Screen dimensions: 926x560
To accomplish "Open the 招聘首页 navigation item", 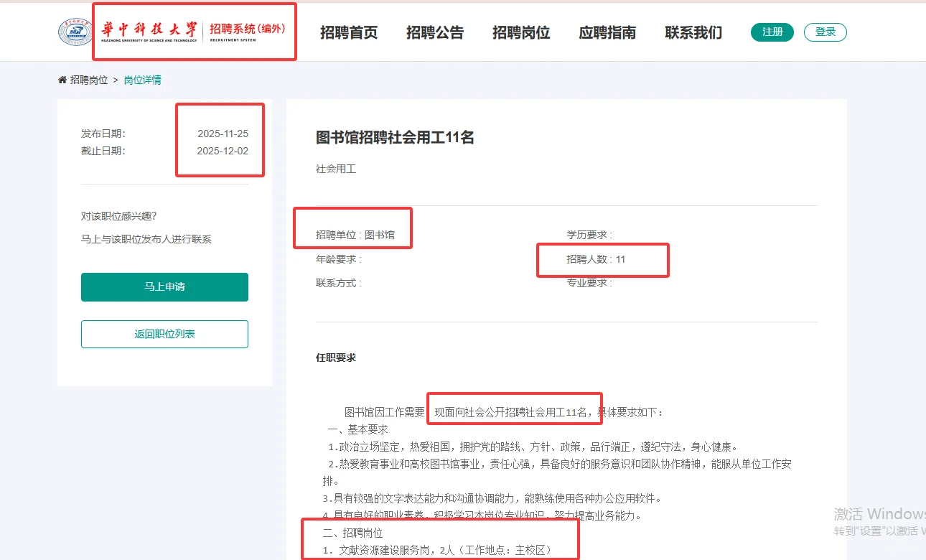I will click(349, 32).
